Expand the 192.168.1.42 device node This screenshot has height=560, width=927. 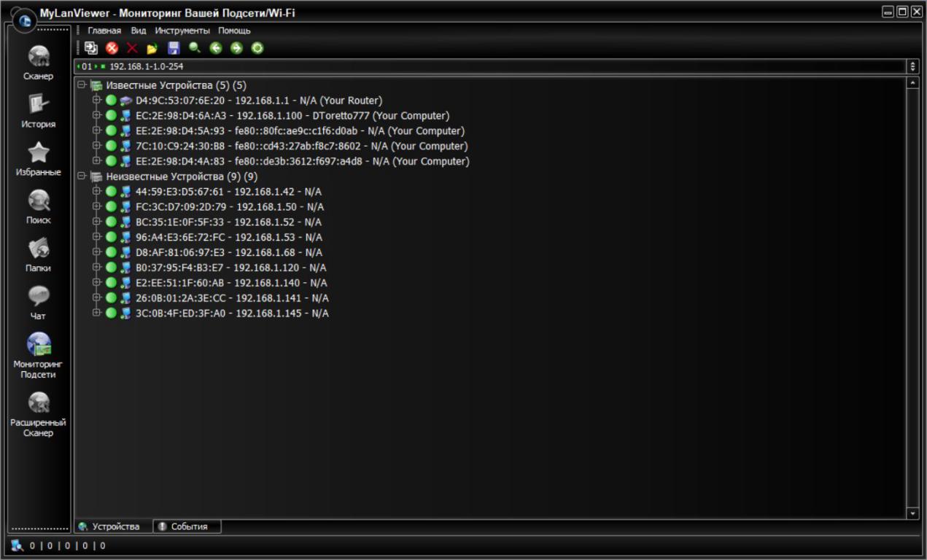click(x=96, y=192)
